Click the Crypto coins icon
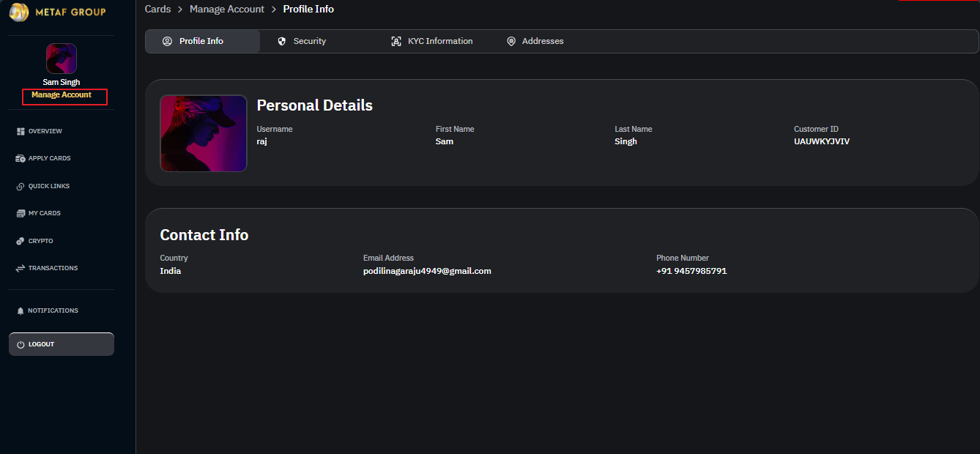Screen dimensions: 980x454 point(21,241)
